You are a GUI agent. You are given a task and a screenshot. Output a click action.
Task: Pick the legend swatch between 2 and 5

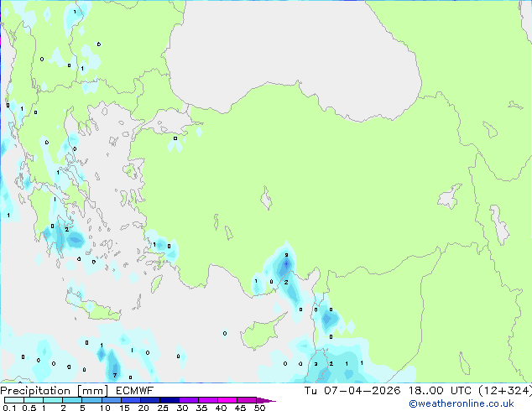(72, 400)
